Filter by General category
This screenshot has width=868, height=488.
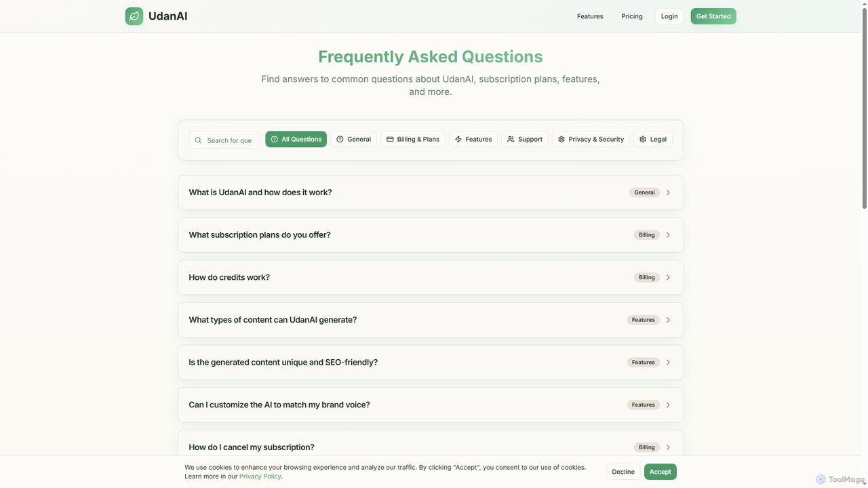[353, 139]
